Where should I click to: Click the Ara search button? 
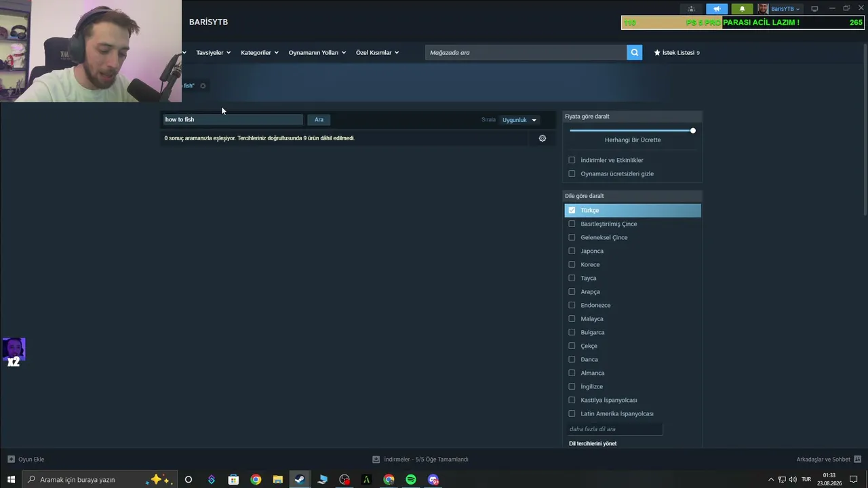coord(319,119)
